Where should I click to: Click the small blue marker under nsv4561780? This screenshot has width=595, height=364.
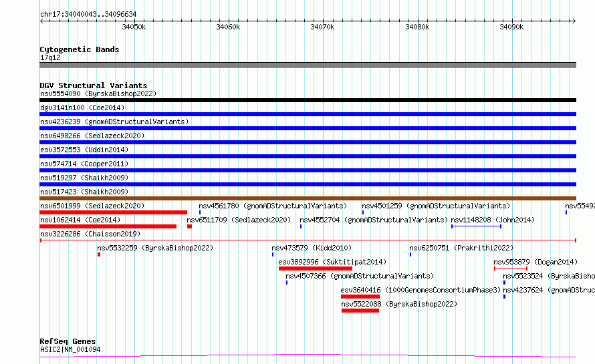pos(200,212)
